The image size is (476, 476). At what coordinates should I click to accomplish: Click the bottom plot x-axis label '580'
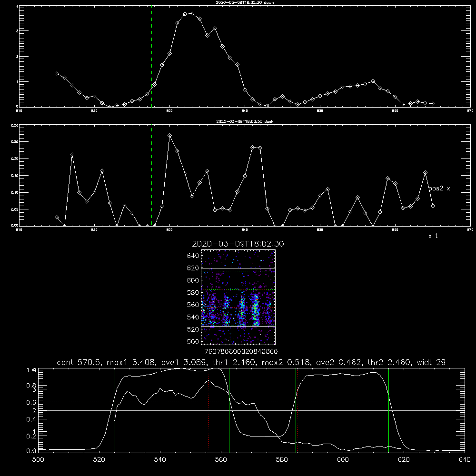[x=282, y=460]
